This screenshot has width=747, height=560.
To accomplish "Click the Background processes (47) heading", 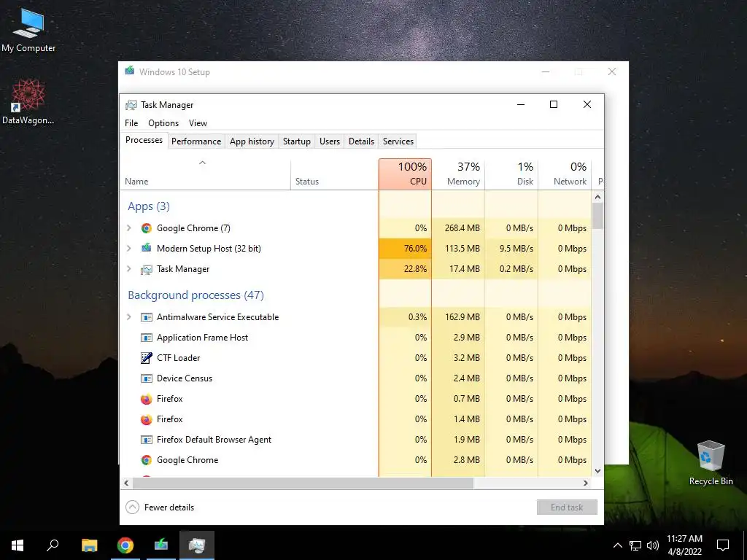I will [x=196, y=295].
